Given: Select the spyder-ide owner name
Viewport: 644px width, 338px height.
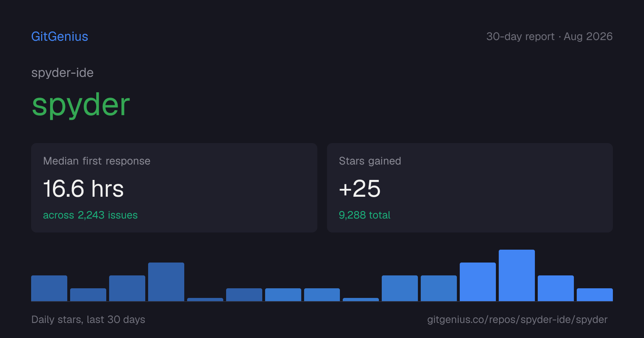Looking at the screenshot, I should point(63,73).
